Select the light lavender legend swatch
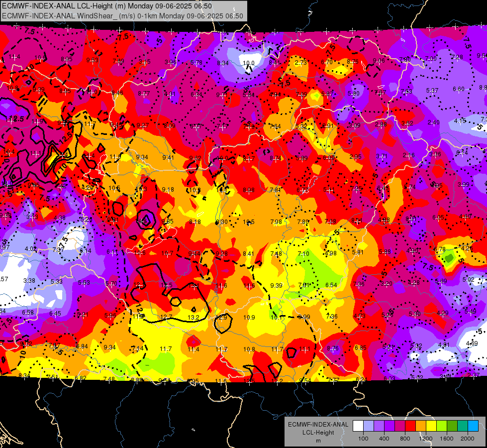Viewport: 487px width, 448px height. 368,426
